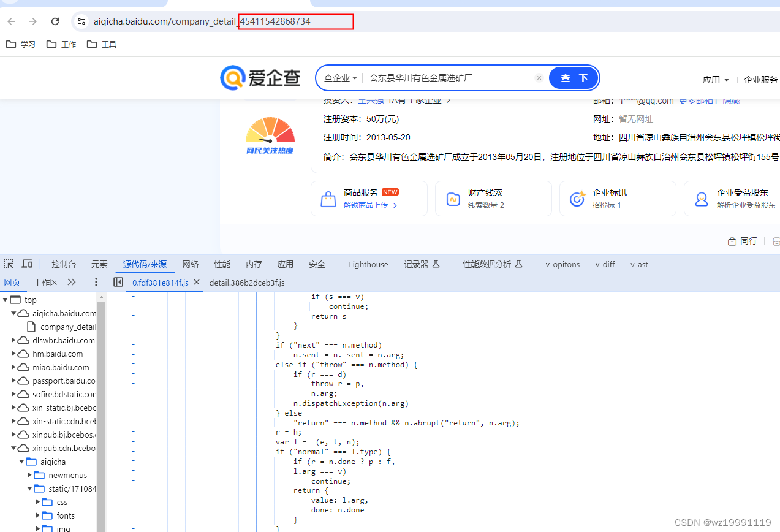Switch to the 源代码/来源 tab

tap(145, 264)
